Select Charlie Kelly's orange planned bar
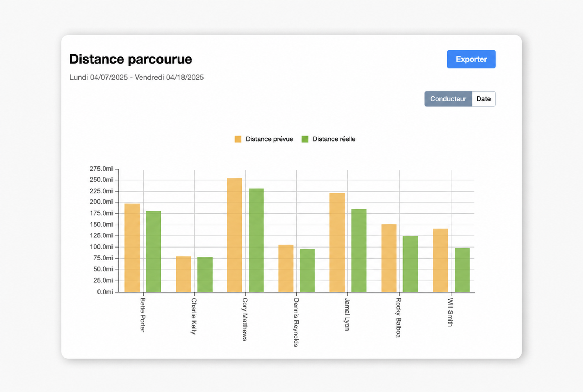The height and width of the screenshot is (392, 583). pos(183,274)
